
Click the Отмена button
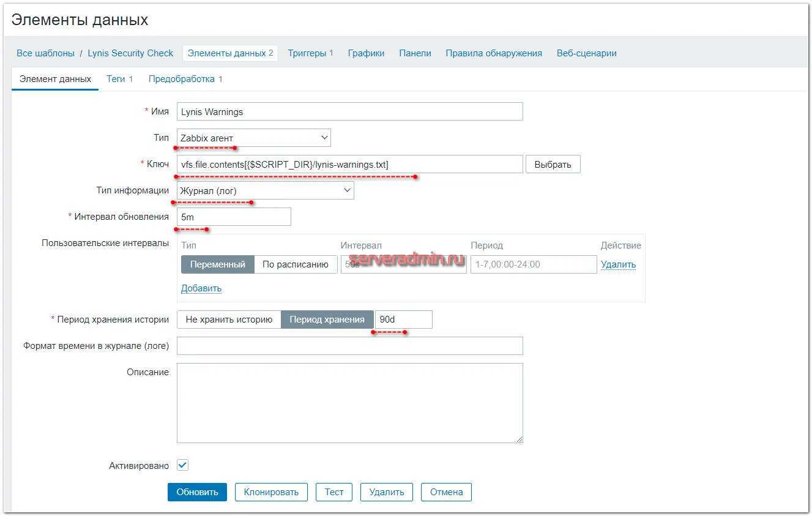point(446,492)
